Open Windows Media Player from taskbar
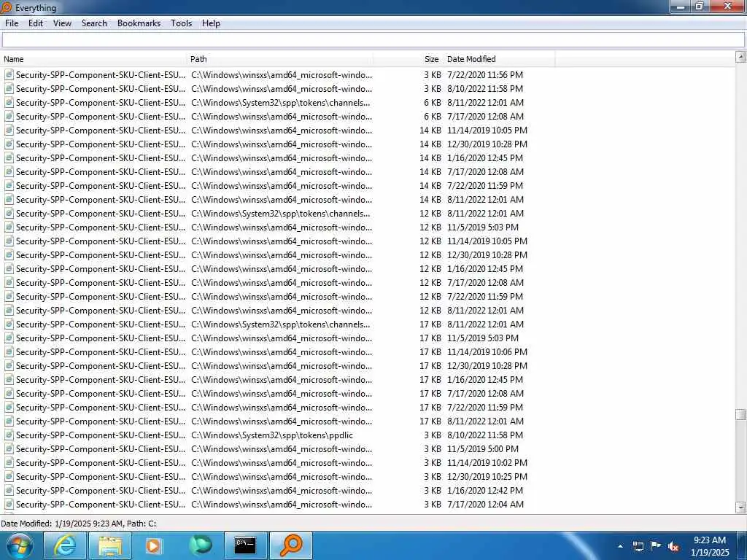The height and width of the screenshot is (560, 747). tap(154, 545)
